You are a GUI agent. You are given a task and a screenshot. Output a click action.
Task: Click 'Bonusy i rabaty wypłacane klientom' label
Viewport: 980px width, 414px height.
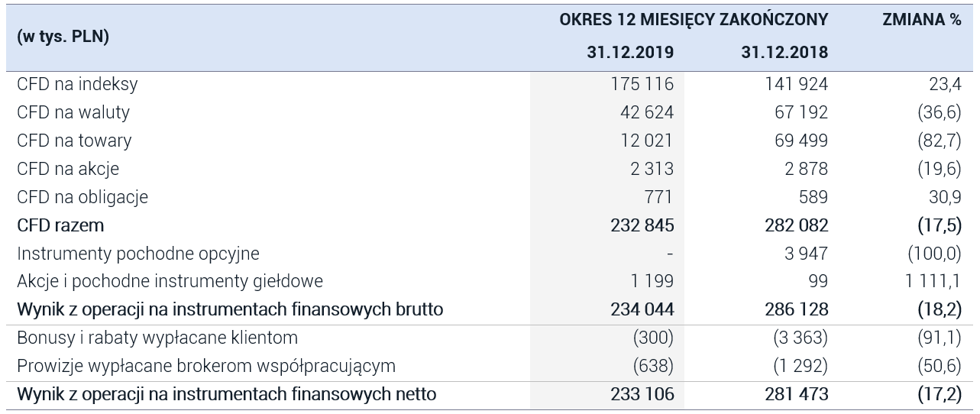(157, 338)
